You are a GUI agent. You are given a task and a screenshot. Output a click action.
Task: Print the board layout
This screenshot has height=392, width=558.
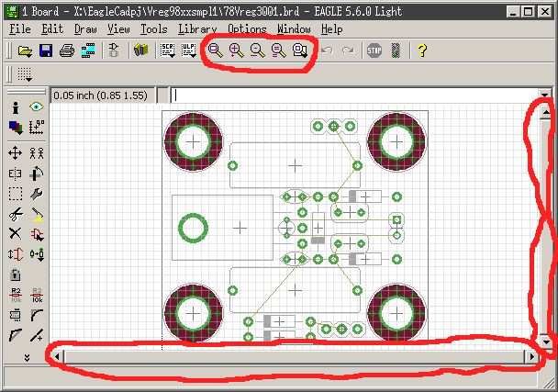click(67, 50)
